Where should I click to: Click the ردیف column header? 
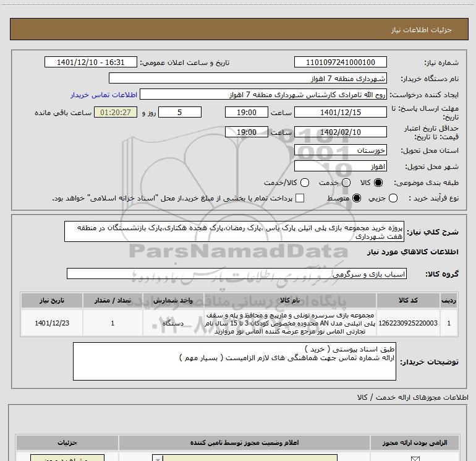[449, 300]
